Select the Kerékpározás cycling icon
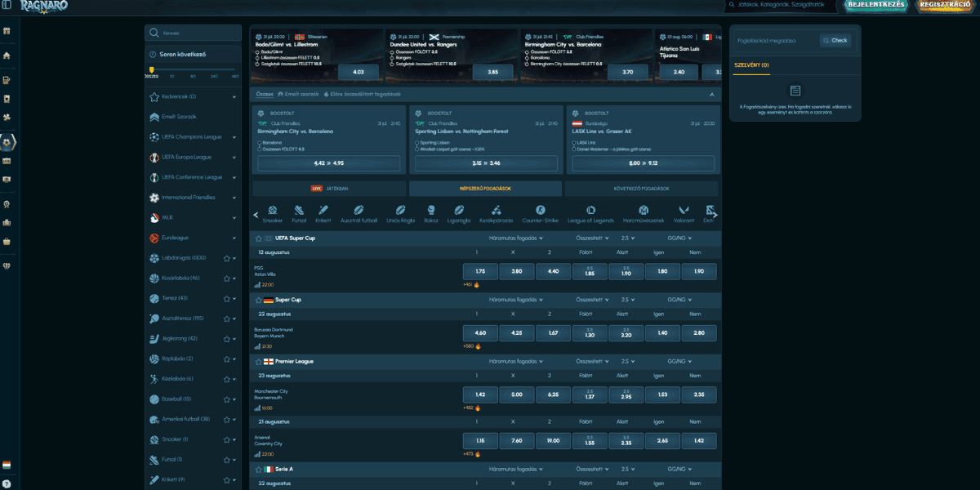The height and width of the screenshot is (490, 980). click(496, 214)
